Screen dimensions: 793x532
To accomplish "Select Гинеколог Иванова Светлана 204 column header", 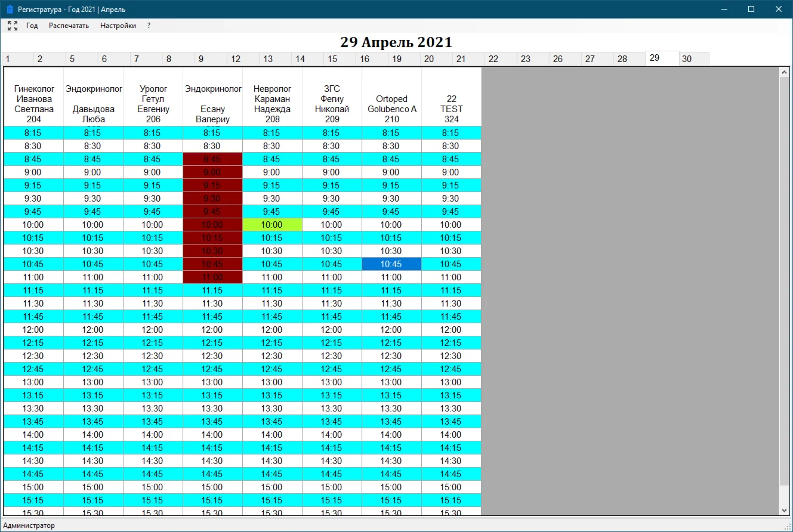I will 34,97.
